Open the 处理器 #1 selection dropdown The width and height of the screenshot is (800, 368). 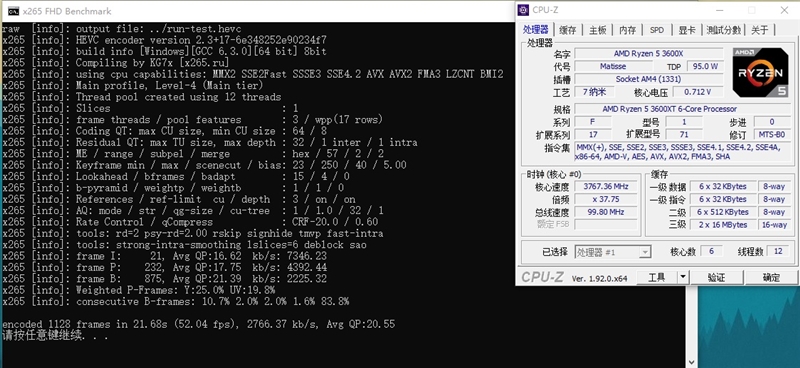613,252
